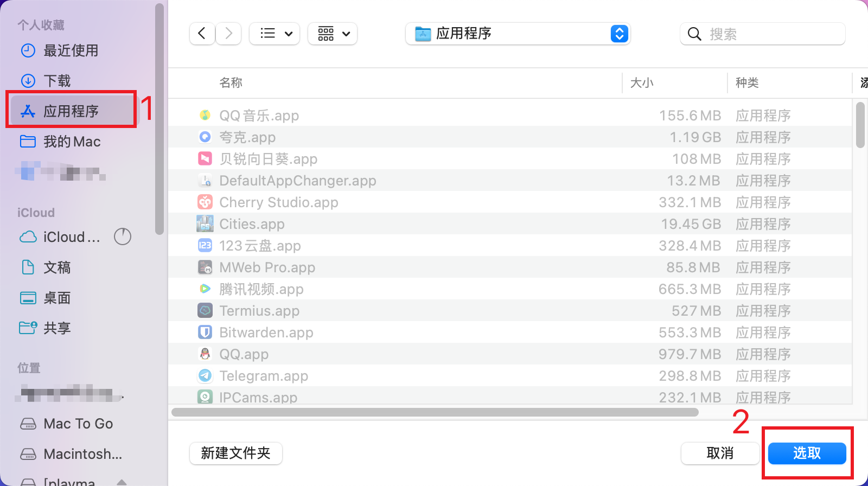Click the Telegram.app file name

(x=264, y=376)
